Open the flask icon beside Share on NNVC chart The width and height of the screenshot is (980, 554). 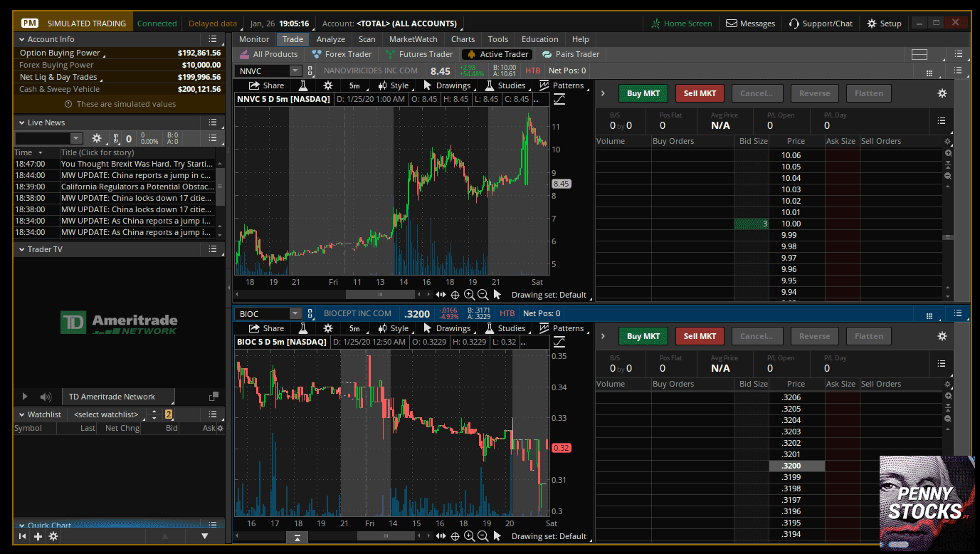click(302, 85)
